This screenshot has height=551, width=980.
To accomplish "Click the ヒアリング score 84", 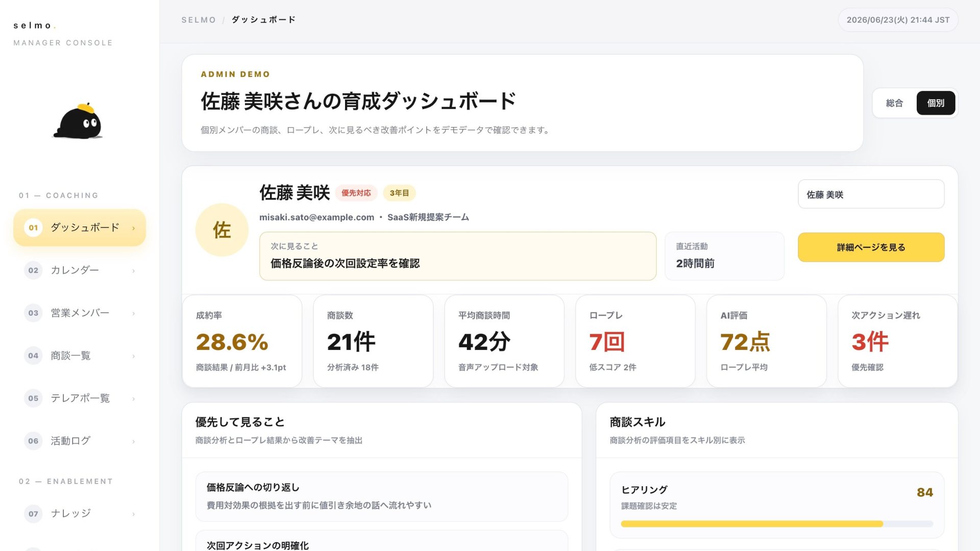I will point(925,492).
